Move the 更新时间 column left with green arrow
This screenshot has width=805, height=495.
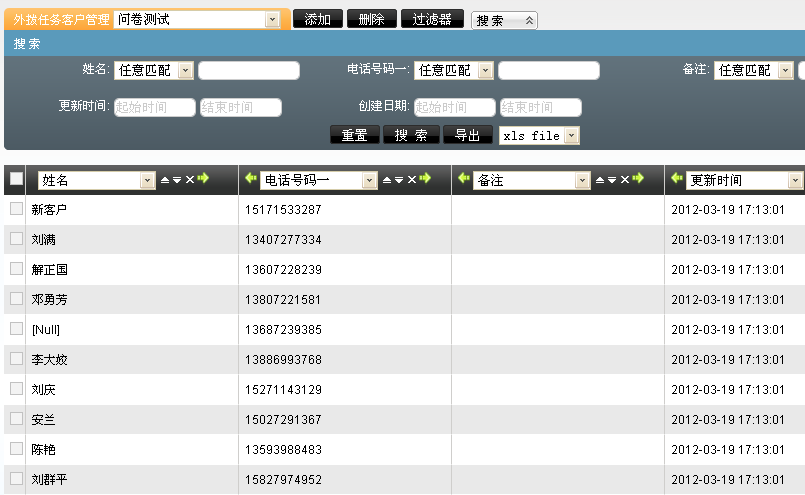(677, 179)
